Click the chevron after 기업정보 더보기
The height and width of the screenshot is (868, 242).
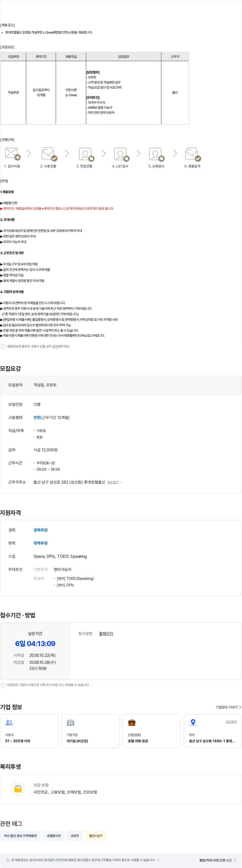click(x=240, y=707)
